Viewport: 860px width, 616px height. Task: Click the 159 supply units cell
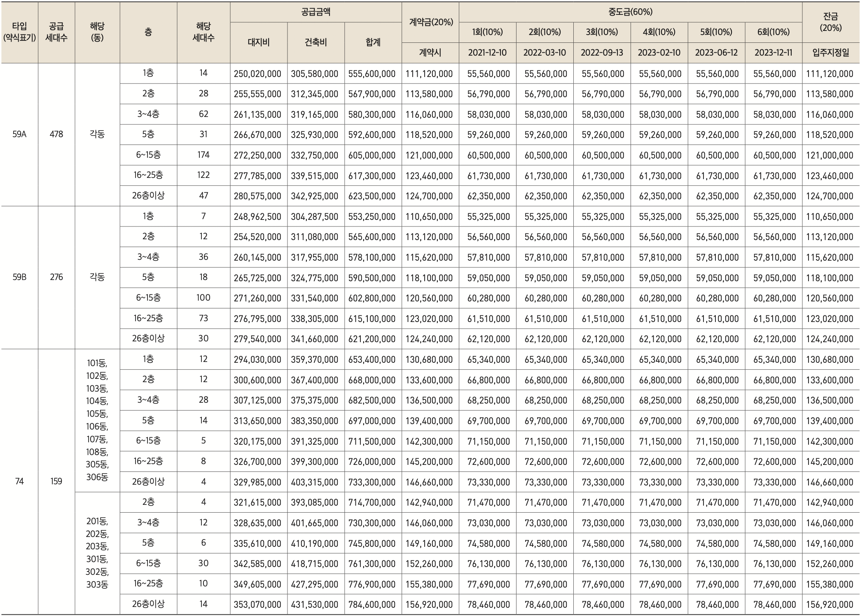[56, 481]
